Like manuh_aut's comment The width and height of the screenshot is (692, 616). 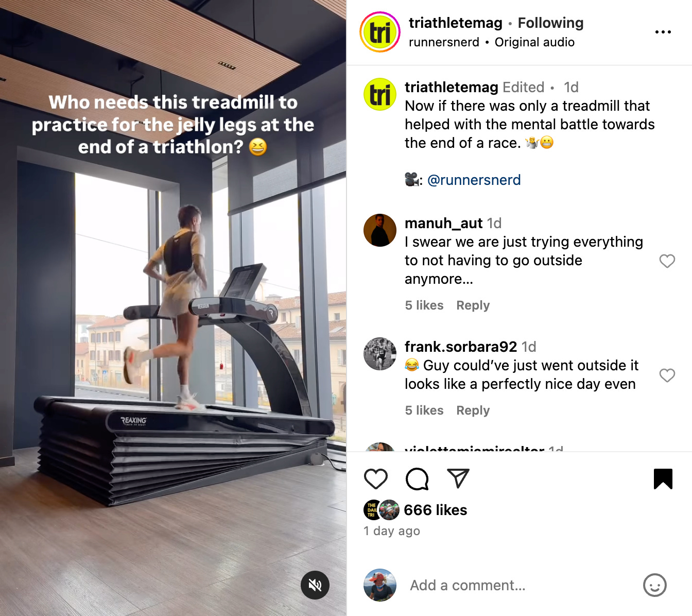click(x=667, y=261)
